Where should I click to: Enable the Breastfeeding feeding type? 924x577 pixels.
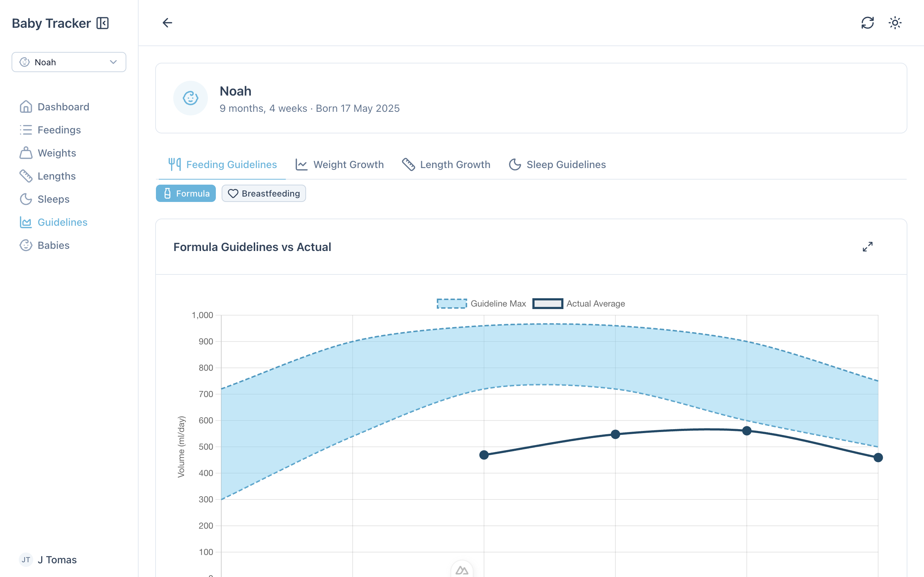click(x=263, y=194)
